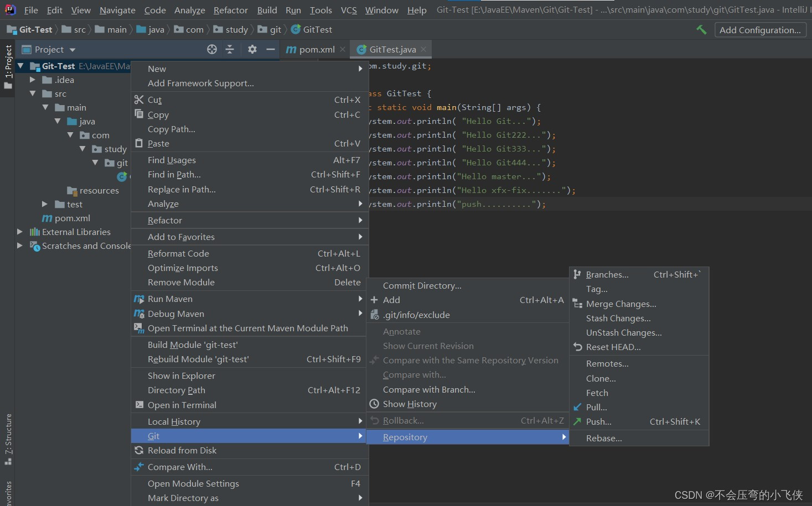Select Refactor in context menu
Viewport: 812px width, 506px height.
(x=250, y=220)
